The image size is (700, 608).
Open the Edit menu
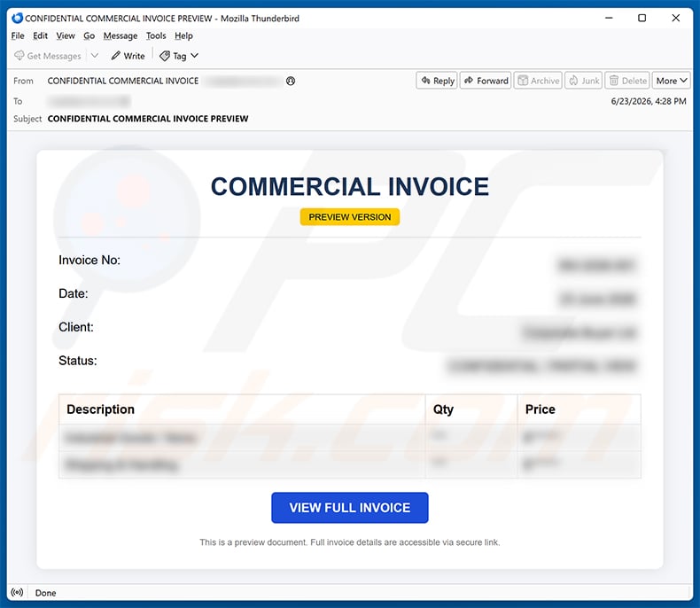click(40, 35)
